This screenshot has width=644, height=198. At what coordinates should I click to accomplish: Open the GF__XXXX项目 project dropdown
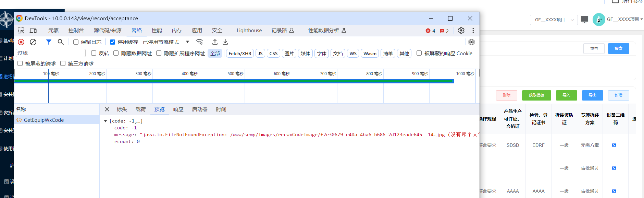click(x=554, y=20)
